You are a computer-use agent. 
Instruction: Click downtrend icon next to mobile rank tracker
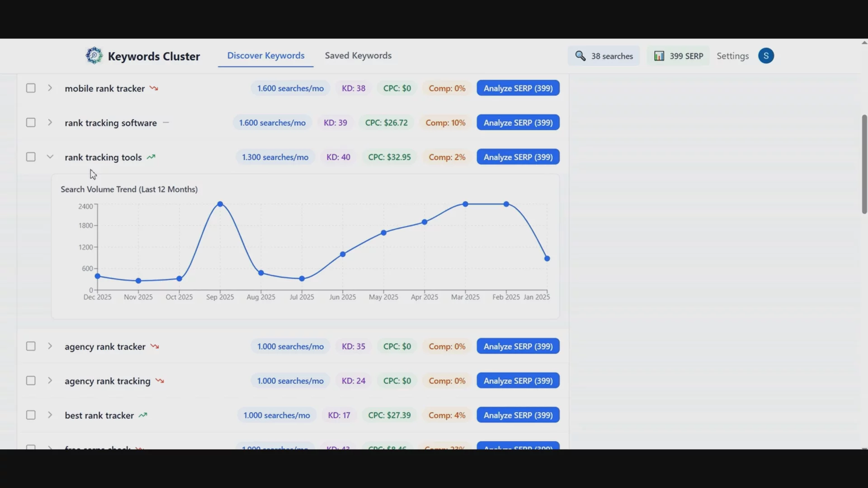click(154, 88)
